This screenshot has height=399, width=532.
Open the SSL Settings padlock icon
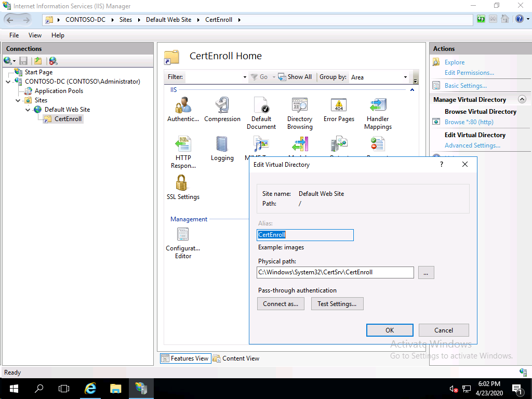point(183,183)
